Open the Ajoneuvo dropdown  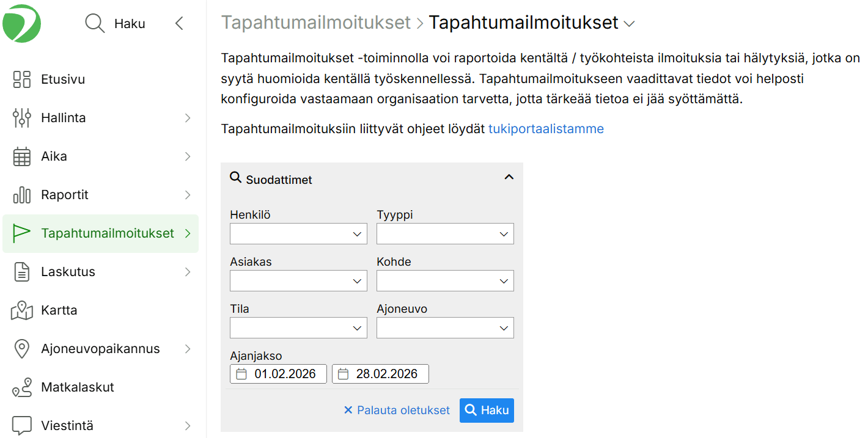[x=445, y=328]
